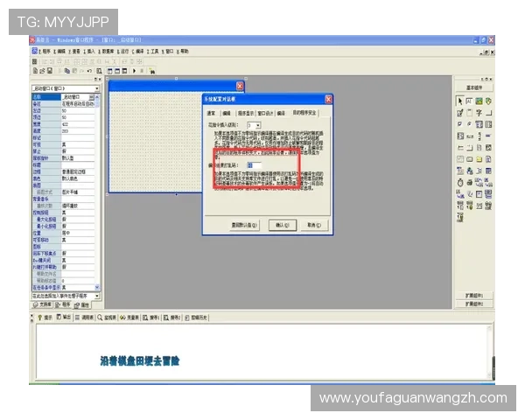This screenshot has width=525, height=420.
Task: Click the 编译结果打乱码 input field
Action: (x=254, y=165)
